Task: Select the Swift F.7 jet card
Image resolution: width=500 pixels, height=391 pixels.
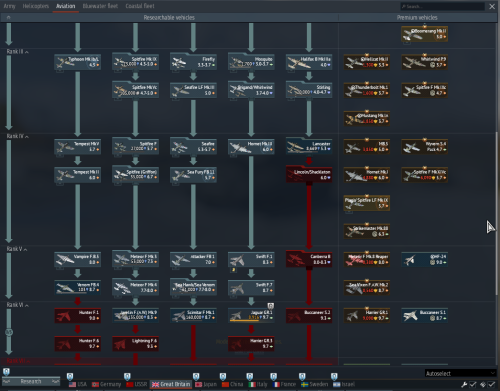Action: 251,287
